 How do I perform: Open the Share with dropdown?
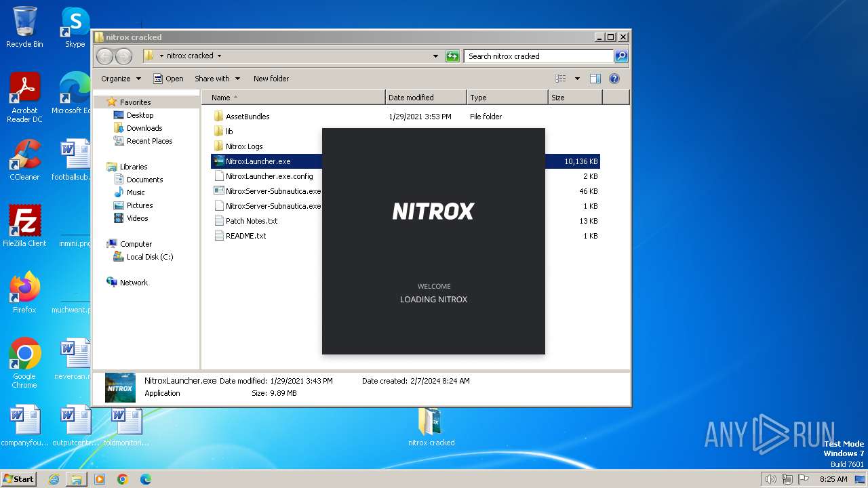(x=216, y=79)
